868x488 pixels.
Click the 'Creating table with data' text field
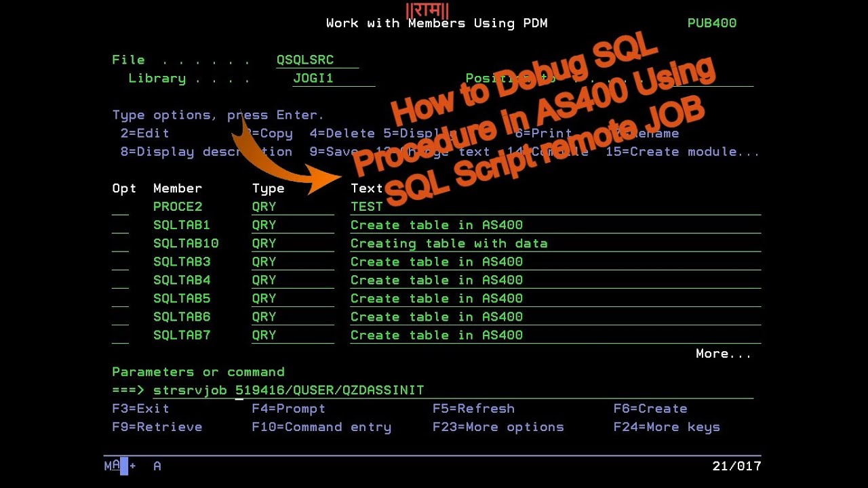555,244
